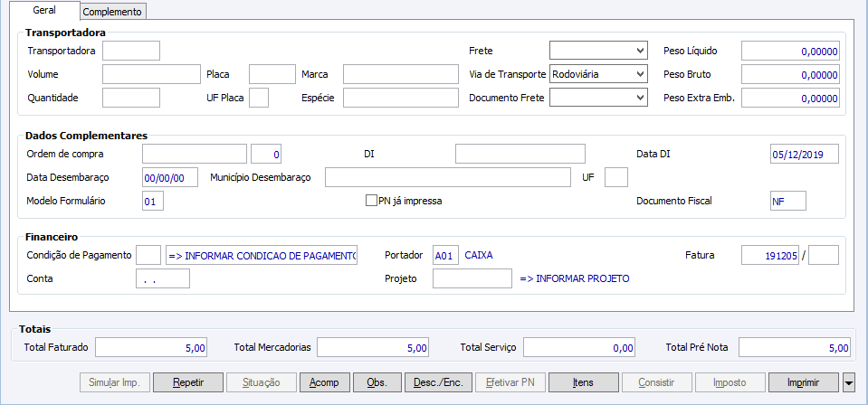
Task: Open the Itens button
Action: click(583, 382)
